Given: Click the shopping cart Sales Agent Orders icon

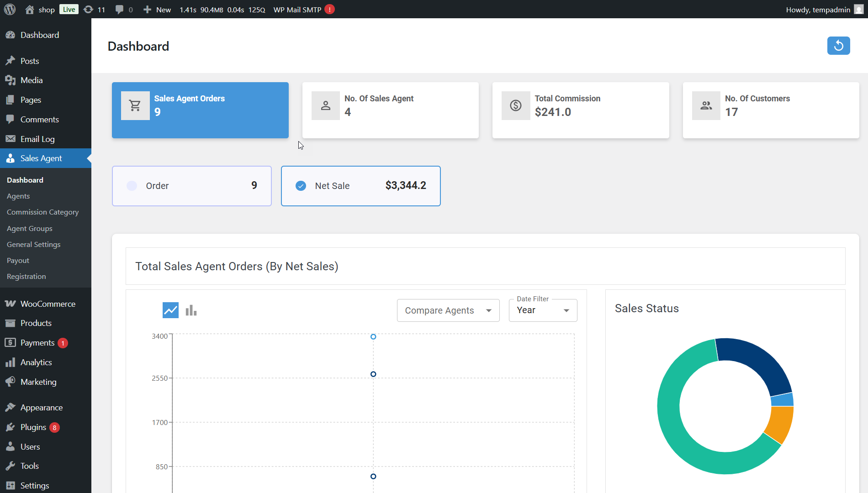Looking at the screenshot, I should tap(135, 105).
